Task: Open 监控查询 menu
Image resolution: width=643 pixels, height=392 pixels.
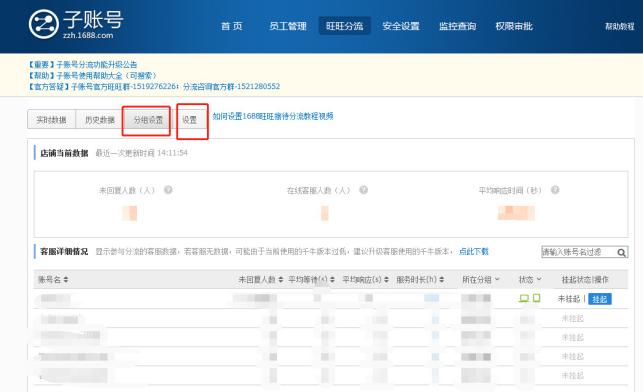Action: (x=457, y=26)
